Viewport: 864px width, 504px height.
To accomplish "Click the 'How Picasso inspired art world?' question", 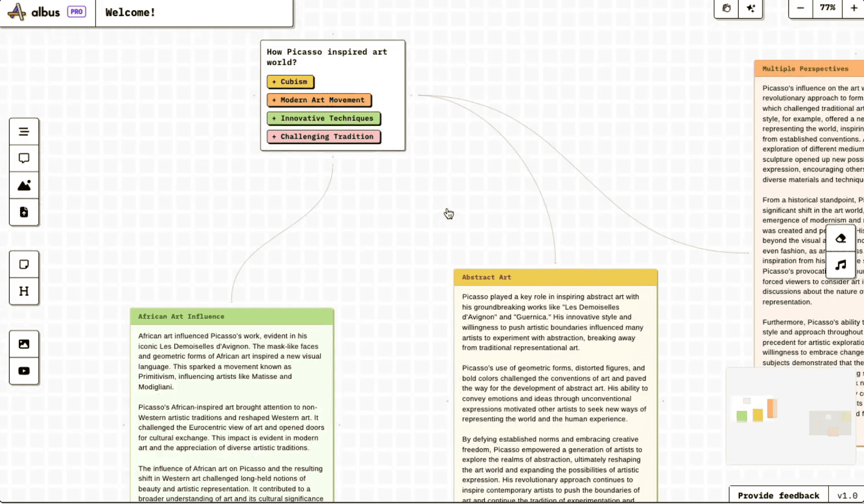I will click(x=327, y=57).
